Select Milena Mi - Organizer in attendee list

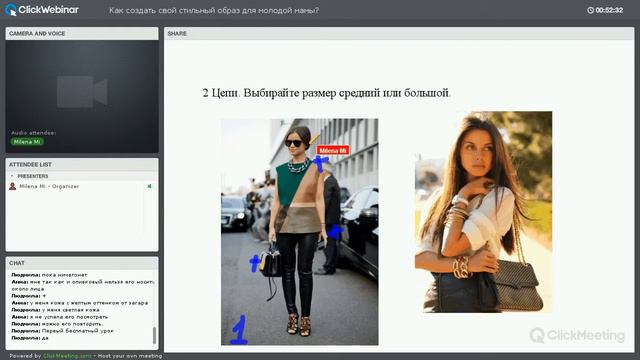click(49, 186)
